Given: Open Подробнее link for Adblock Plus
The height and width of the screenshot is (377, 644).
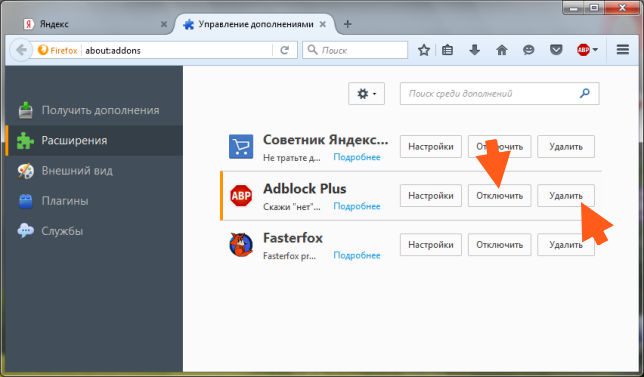Looking at the screenshot, I should point(357,206).
